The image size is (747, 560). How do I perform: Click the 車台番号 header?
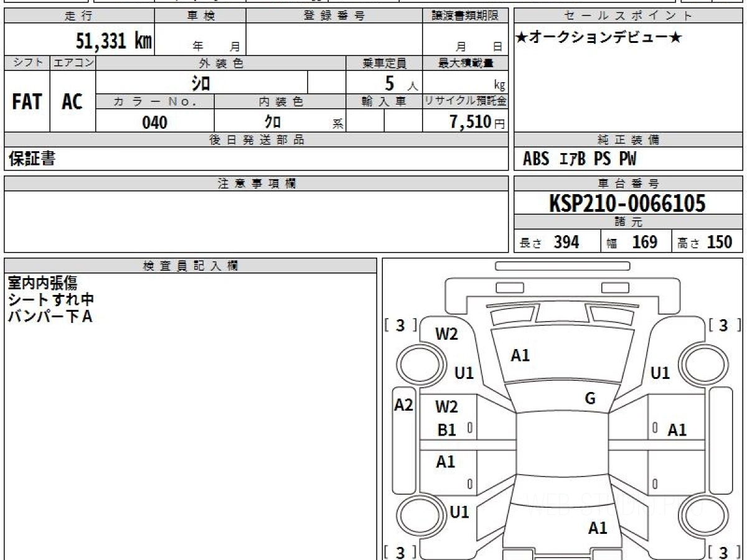coord(629,184)
